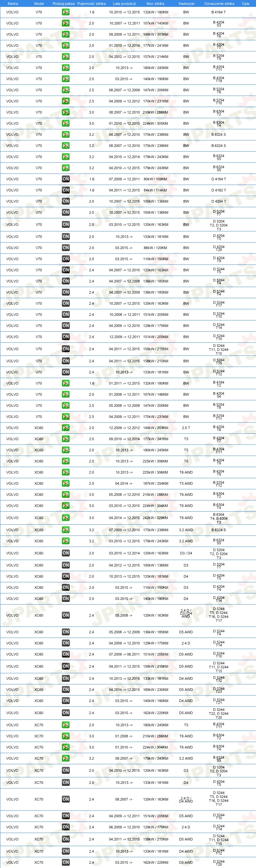Image resolution: width=256 pixels, height=868 pixels.
Task: Select ON icon in XC60 100kW / 136KM row
Action: point(66,565)
